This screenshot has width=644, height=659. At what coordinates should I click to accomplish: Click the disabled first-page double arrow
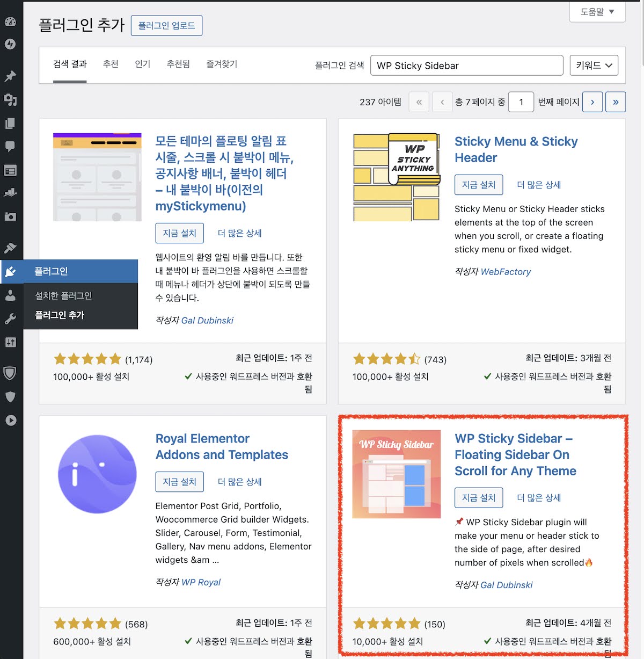coord(419,102)
